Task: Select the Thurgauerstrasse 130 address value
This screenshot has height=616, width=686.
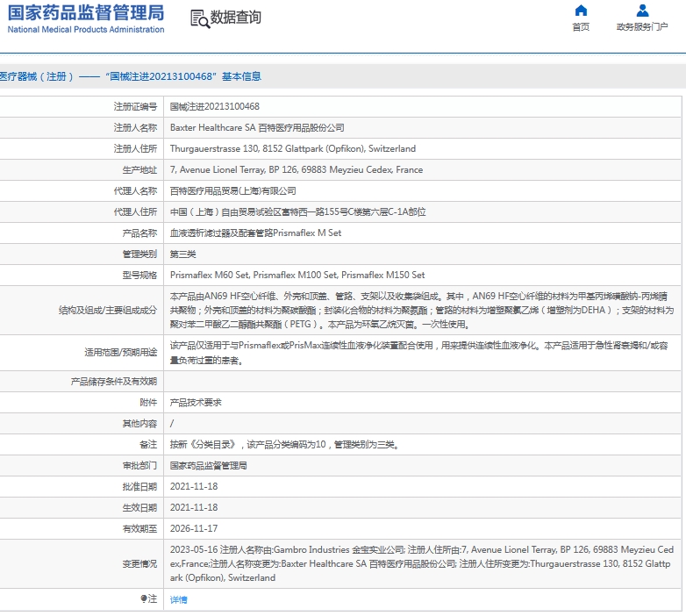Action: coord(293,149)
